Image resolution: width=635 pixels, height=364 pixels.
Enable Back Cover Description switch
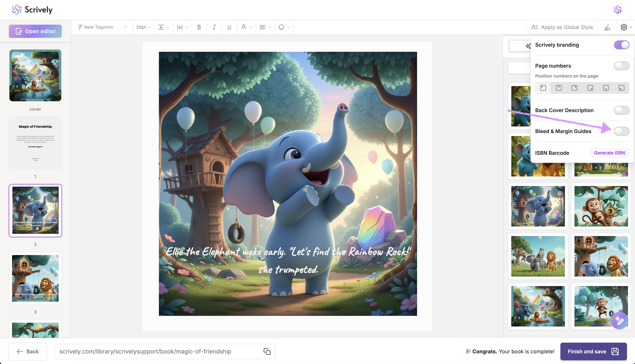pos(621,110)
